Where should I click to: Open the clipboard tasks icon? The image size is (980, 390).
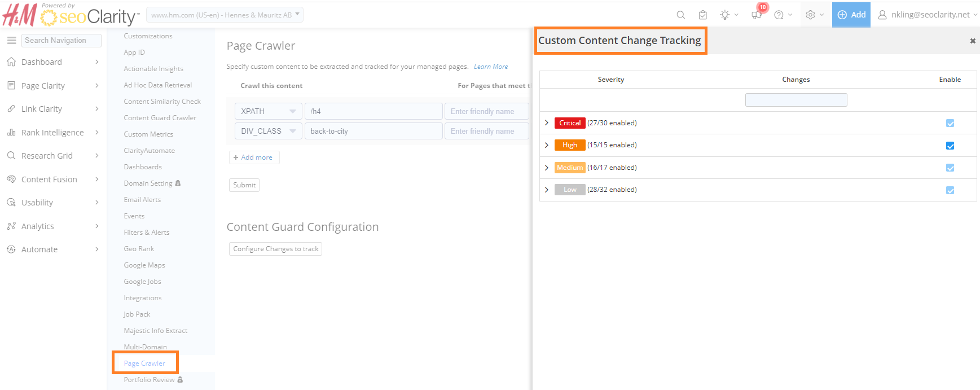pos(702,15)
